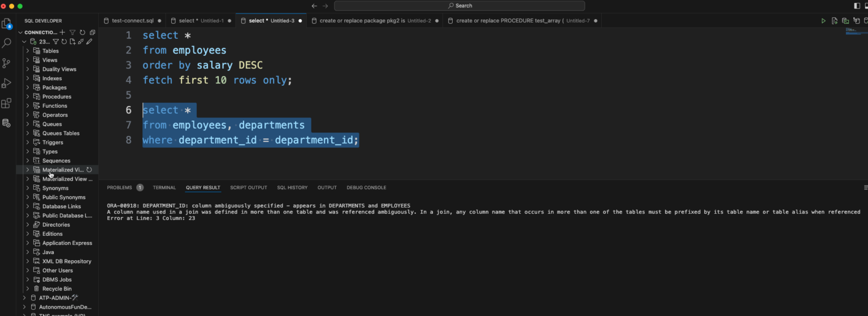
Task: Toggle the primary sidebar layout button
Action: click(x=857, y=6)
